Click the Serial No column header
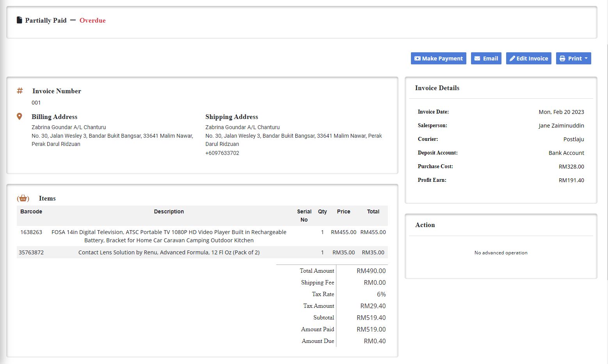 [304, 215]
